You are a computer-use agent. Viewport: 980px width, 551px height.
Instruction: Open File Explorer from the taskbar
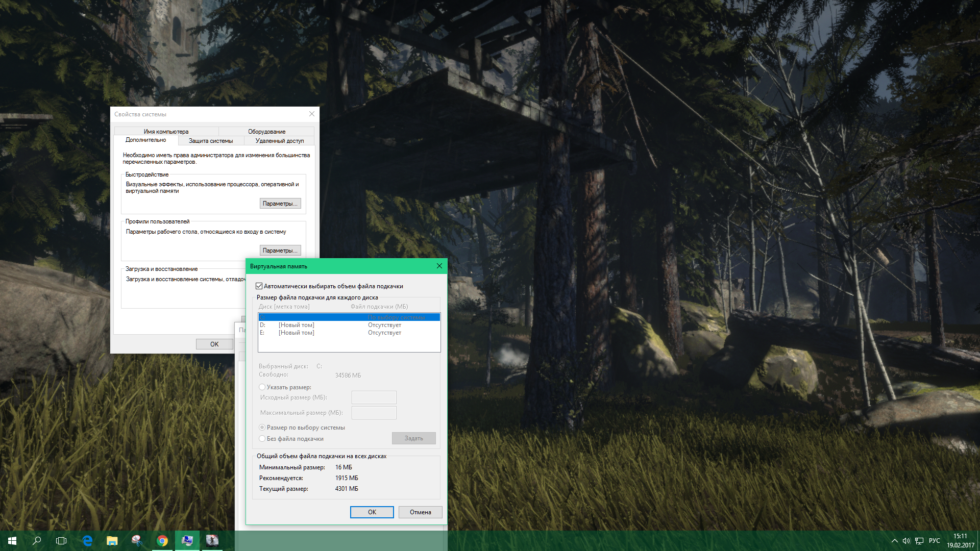point(112,541)
